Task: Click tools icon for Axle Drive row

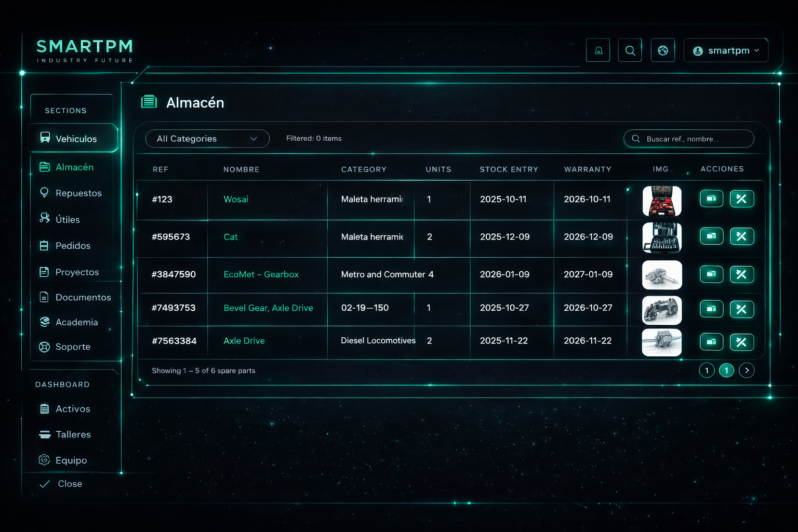Action: click(741, 342)
